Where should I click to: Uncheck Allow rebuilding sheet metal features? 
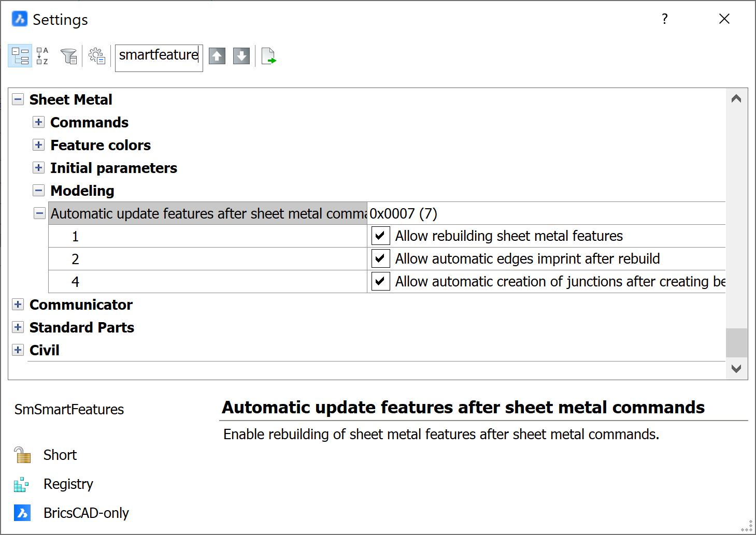pos(380,236)
